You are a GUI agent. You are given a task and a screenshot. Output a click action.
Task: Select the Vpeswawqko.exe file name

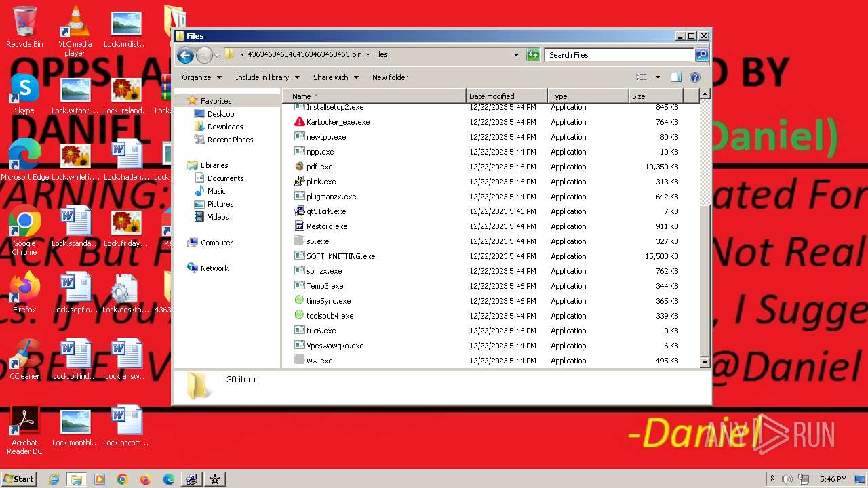click(335, 346)
